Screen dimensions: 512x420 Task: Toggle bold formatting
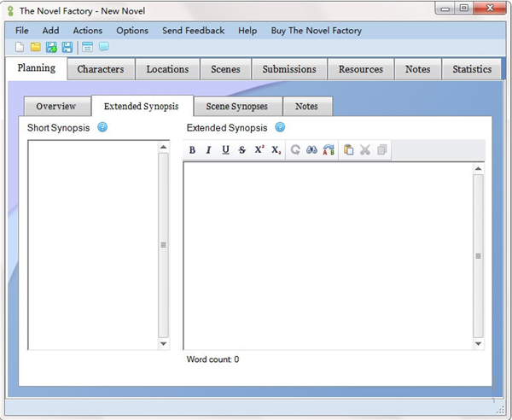(x=192, y=150)
